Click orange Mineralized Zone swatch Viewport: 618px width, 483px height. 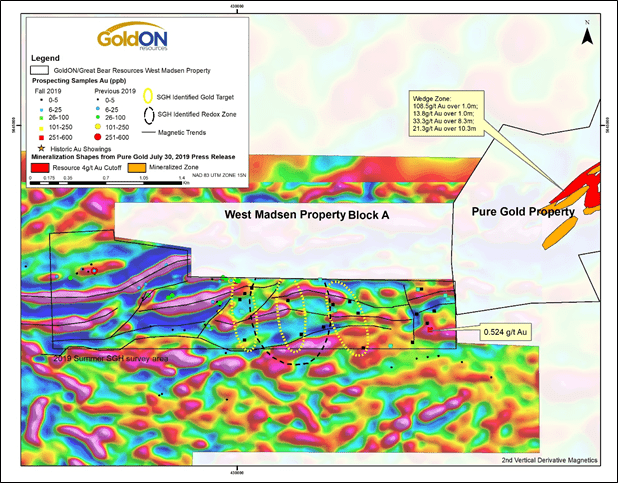point(136,168)
